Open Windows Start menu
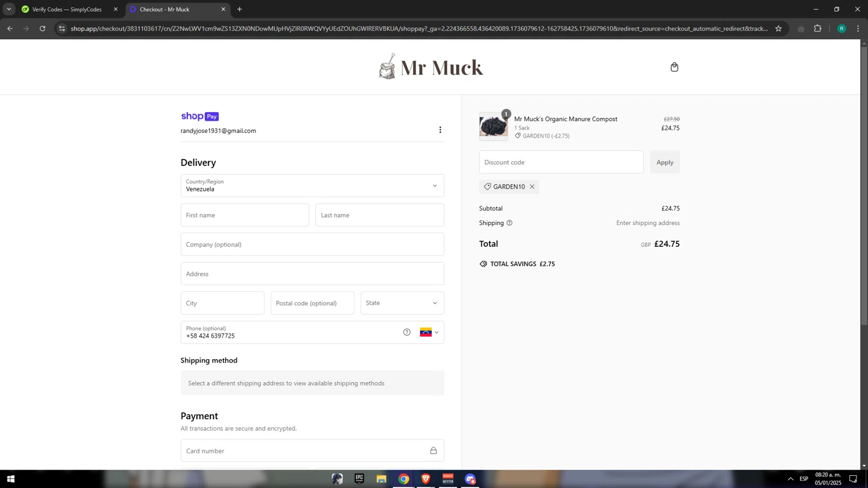 point(10,479)
